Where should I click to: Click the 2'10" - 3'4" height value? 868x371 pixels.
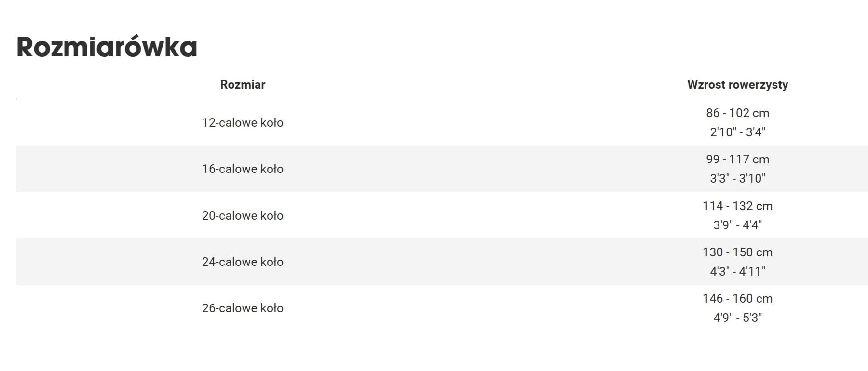click(x=737, y=132)
